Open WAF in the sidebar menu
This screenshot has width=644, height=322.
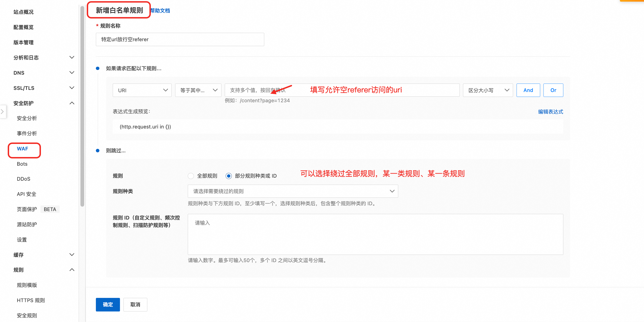point(22,149)
